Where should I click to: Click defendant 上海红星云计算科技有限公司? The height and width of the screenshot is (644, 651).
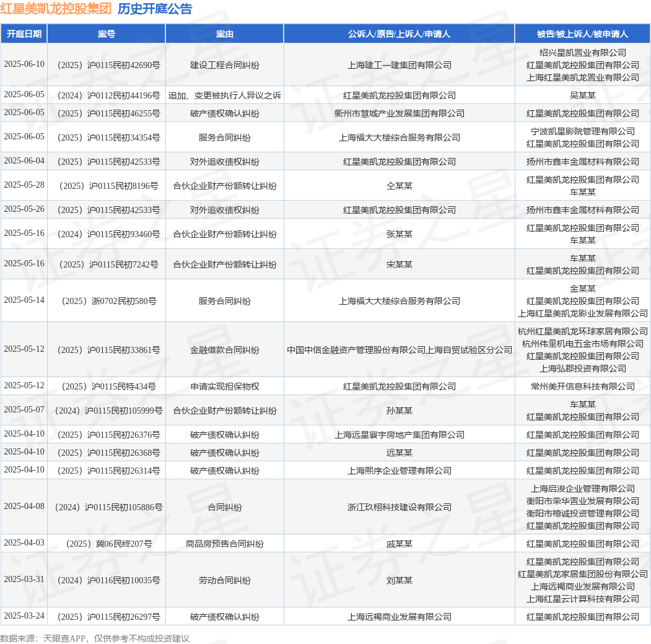582,599
